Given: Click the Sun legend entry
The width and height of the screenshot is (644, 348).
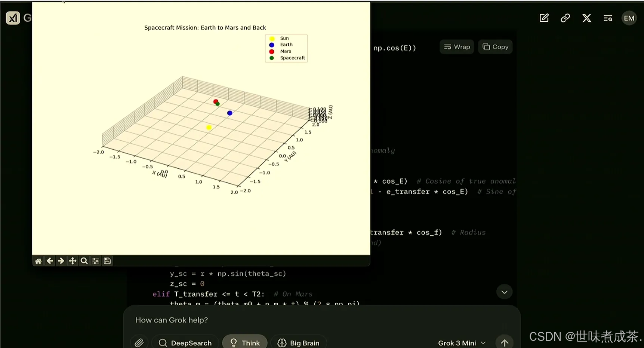Looking at the screenshot, I should tap(280, 38).
